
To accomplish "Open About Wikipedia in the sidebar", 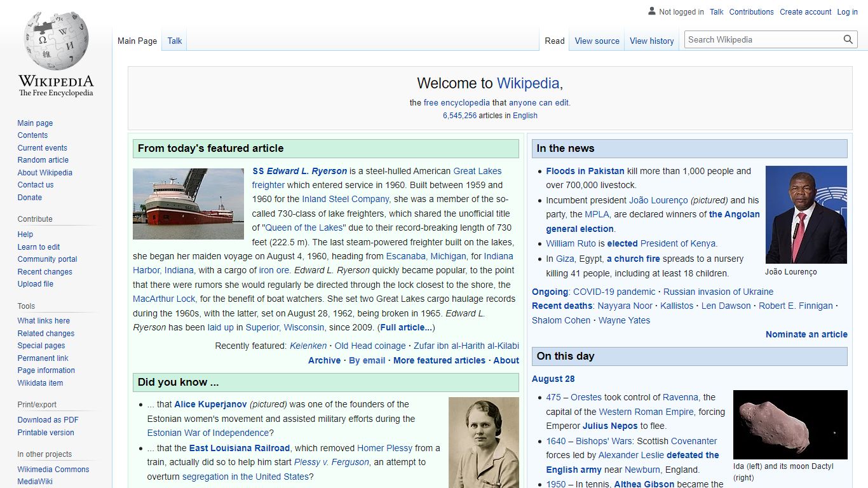I will [45, 173].
